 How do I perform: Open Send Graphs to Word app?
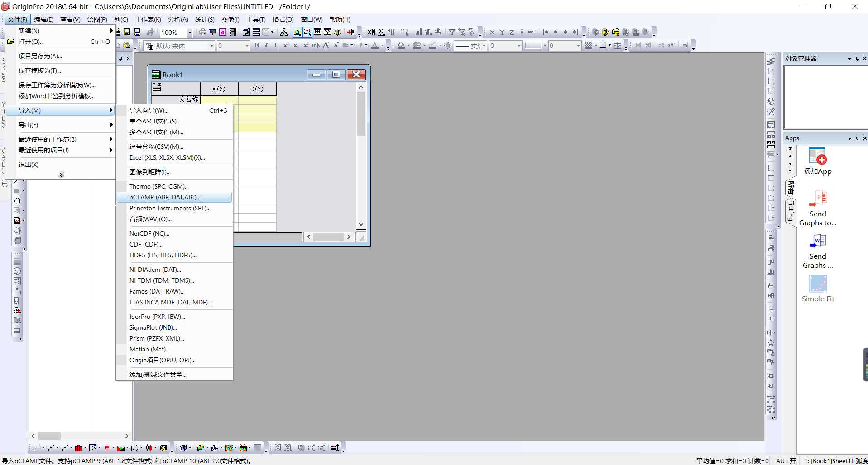(x=818, y=251)
